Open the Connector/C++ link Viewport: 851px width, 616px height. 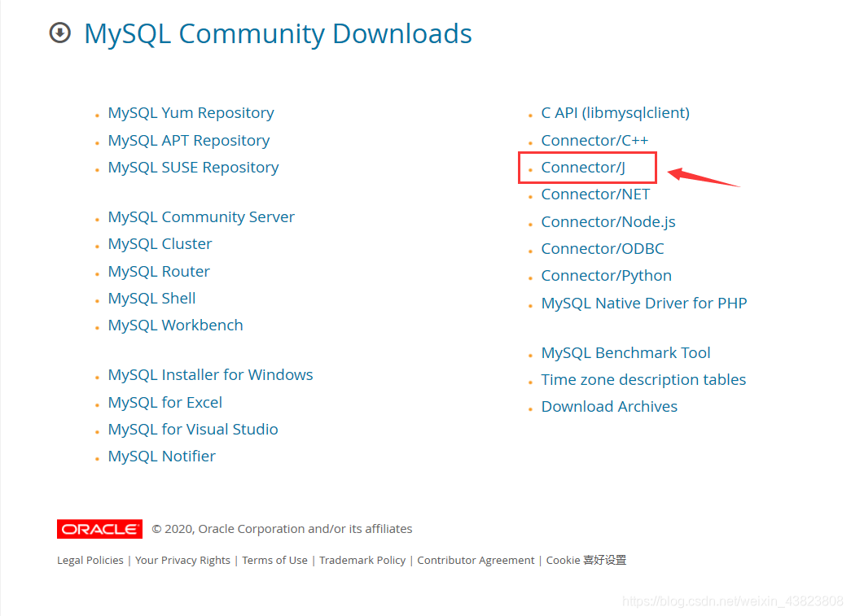[x=594, y=141]
